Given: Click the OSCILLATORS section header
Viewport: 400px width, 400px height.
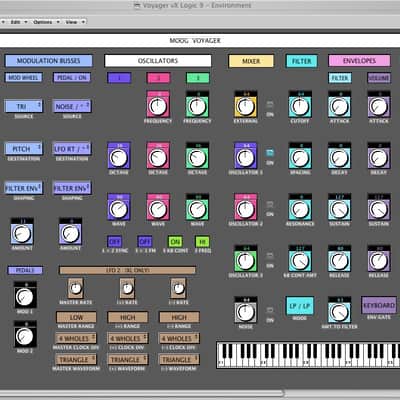Looking at the screenshot, I should [x=158, y=61].
